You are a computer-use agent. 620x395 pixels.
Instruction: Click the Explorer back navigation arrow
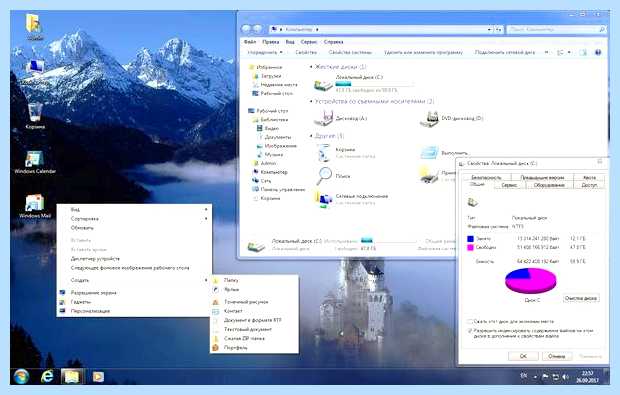click(x=246, y=29)
